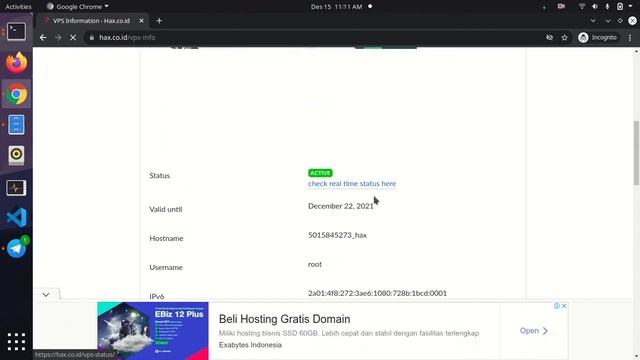Open the Terminal from the dock

coord(16,31)
